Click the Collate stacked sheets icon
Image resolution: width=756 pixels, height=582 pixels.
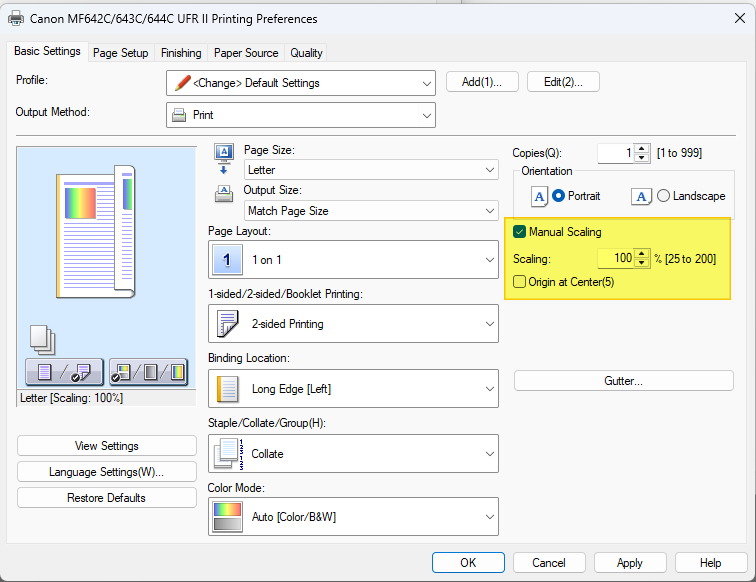(229, 454)
